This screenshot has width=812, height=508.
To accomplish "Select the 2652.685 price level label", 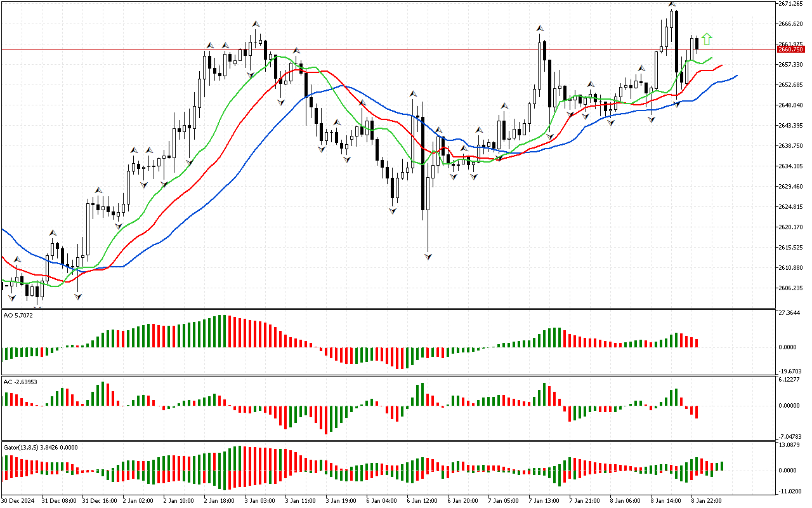I will point(790,85).
